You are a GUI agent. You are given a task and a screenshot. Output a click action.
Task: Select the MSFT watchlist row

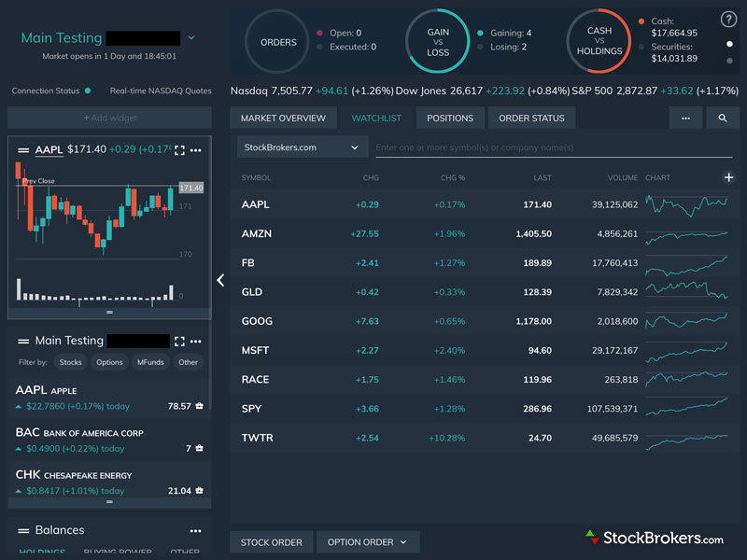click(485, 351)
